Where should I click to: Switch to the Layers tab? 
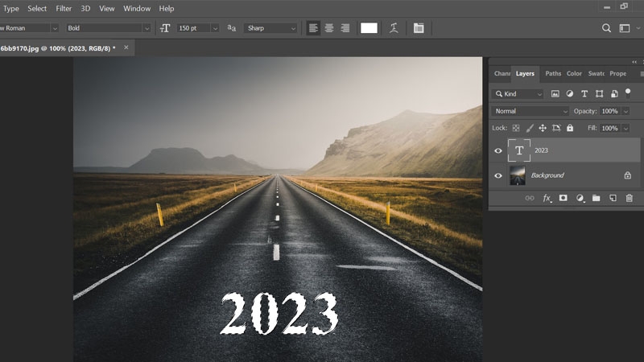525,73
